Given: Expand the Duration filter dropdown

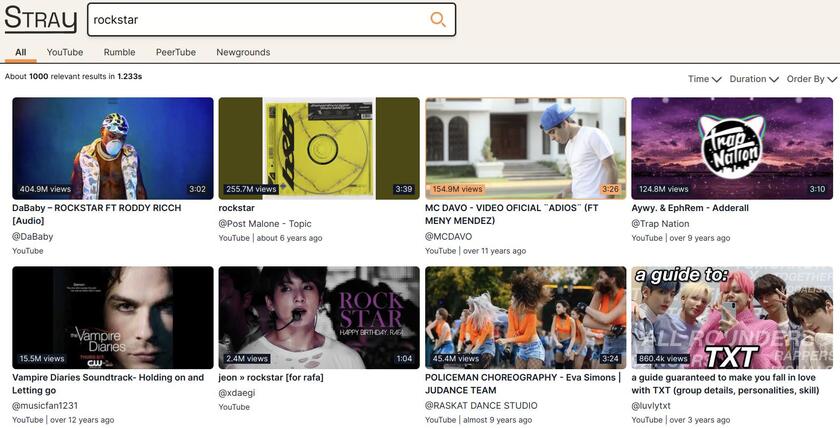Looking at the screenshot, I should [754, 79].
